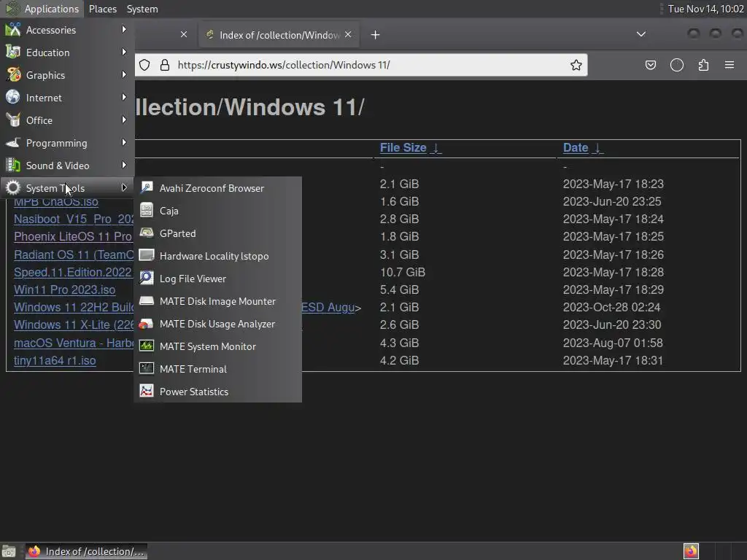Expand the Programming submenu arrow
The height and width of the screenshot is (560, 747).
click(124, 142)
